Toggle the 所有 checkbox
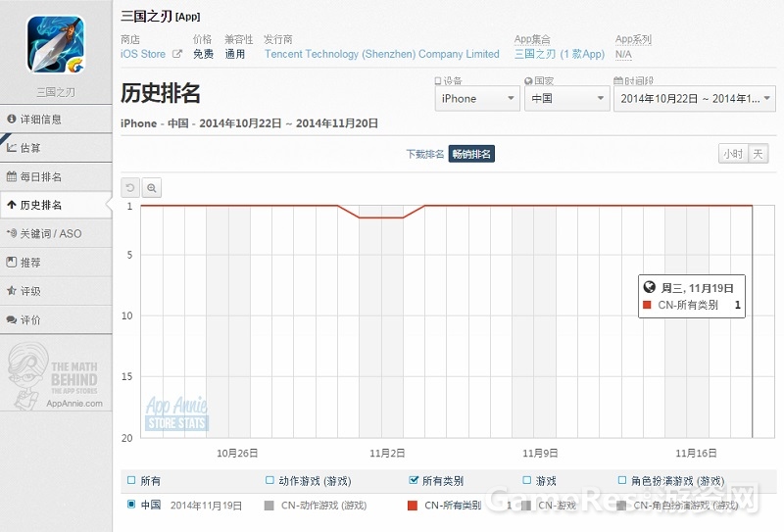The height and width of the screenshot is (532, 784). (131, 480)
